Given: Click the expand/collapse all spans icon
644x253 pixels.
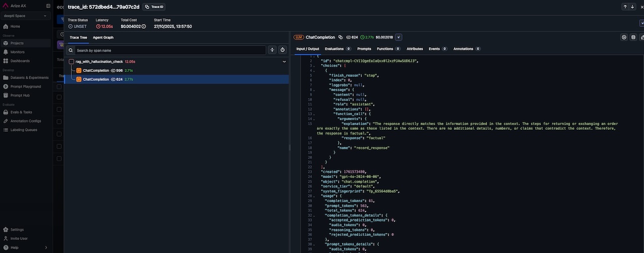Looking at the screenshot, I should click(272, 50).
